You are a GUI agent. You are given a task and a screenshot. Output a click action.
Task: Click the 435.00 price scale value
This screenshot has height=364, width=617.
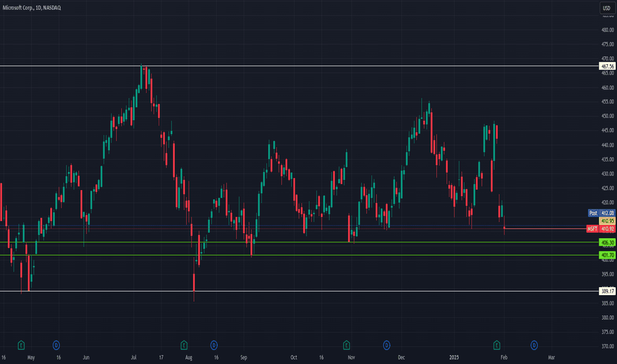608,159
